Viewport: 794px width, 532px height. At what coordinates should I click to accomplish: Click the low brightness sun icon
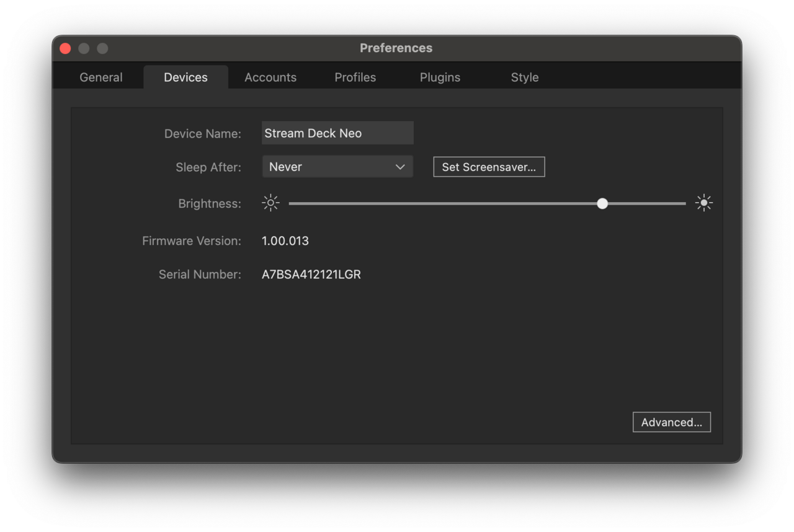pos(270,203)
